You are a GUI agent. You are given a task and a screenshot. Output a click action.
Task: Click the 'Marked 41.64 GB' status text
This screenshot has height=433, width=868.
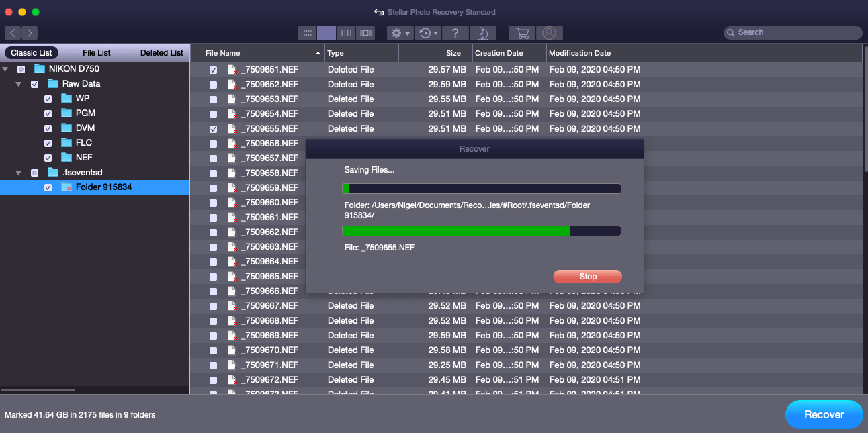tap(80, 415)
